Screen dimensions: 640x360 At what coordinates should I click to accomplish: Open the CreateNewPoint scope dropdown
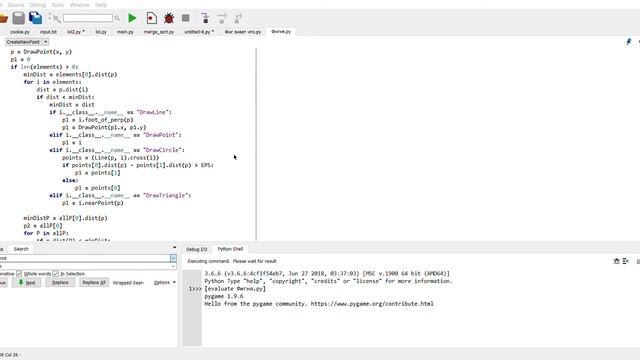coord(27,42)
